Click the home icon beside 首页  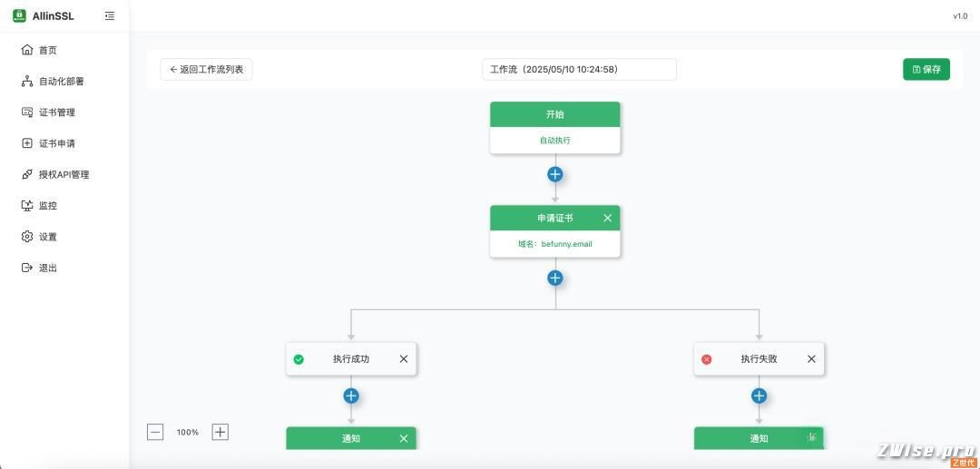tap(27, 50)
